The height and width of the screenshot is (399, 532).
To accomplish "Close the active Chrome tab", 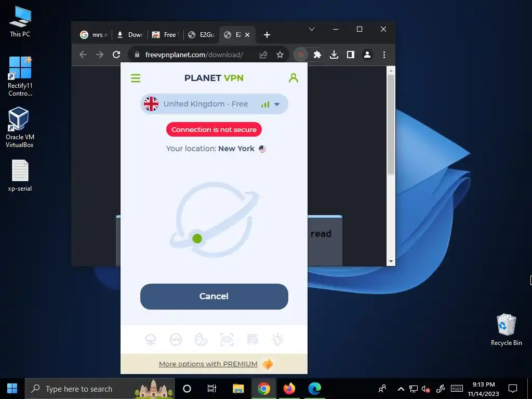I will (247, 35).
